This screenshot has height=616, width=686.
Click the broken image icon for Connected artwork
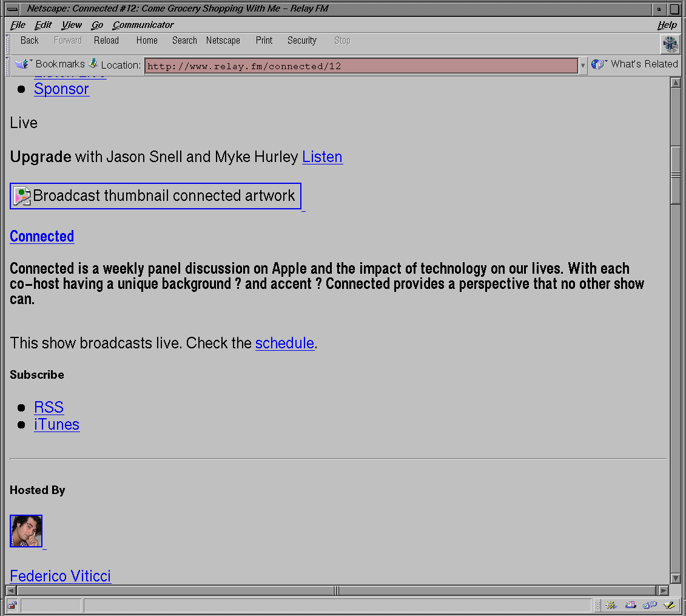[22, 195]
